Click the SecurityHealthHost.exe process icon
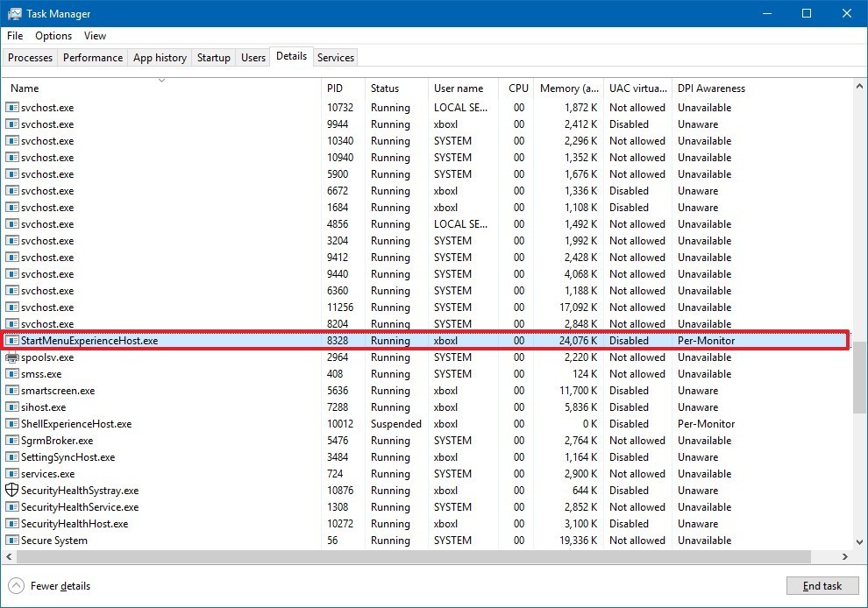868x608 pixels. click(x=11, y=523)
